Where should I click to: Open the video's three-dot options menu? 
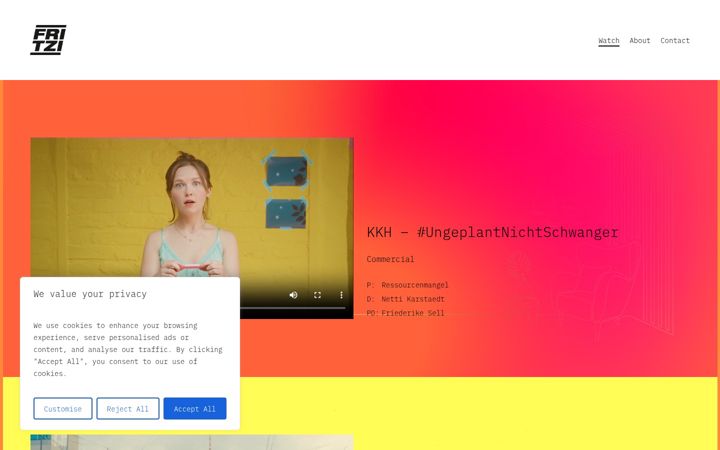point(341,295)
